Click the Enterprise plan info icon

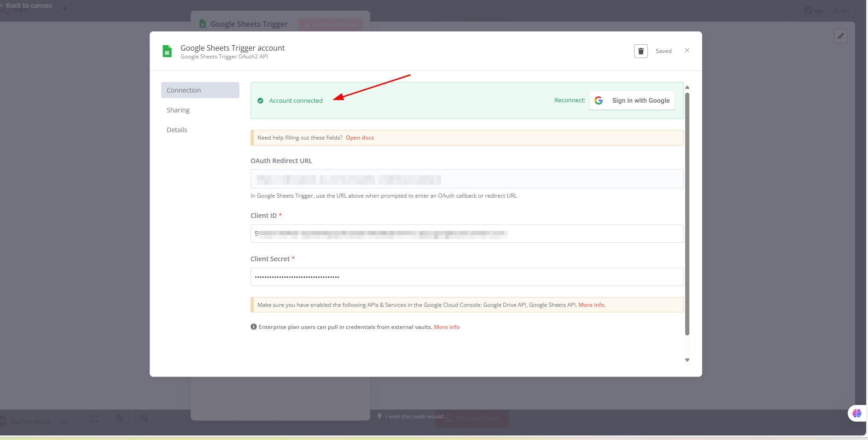pyautogui.click(x=254, y=327)
